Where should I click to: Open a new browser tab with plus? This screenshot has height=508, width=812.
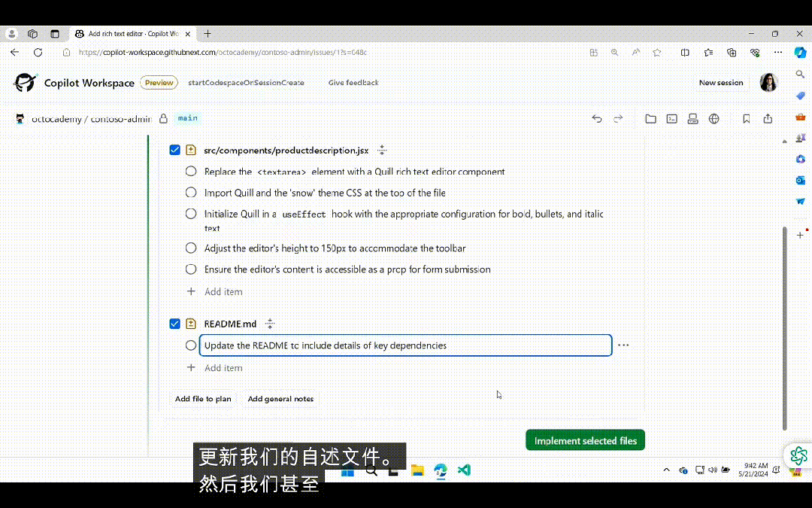tap(208, 34)
